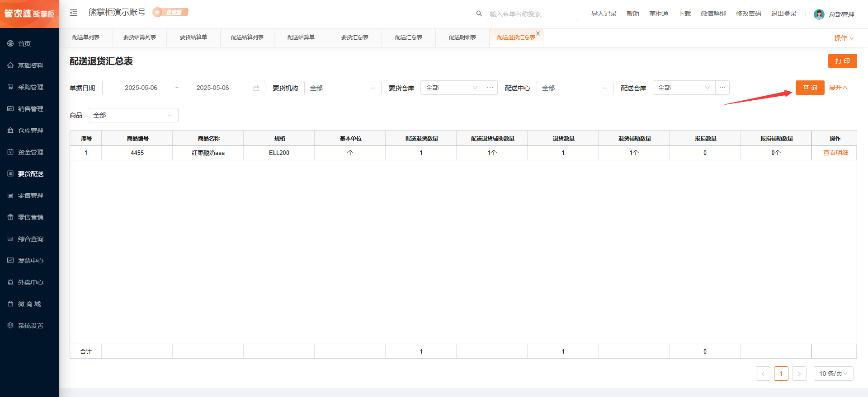
Task: Click the 微信解绑 link
Action: click(713, 14)
